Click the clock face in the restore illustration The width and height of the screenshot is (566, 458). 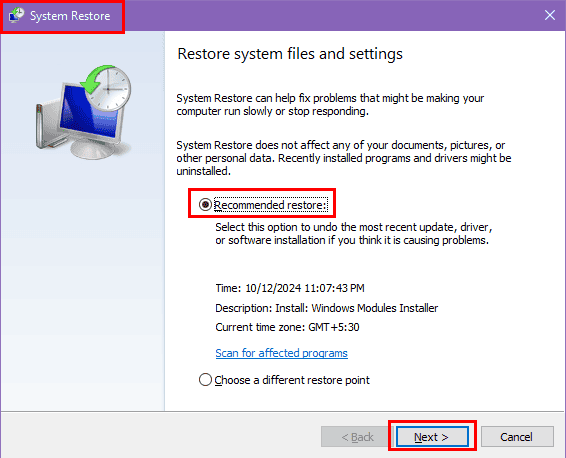pos(109,88)
